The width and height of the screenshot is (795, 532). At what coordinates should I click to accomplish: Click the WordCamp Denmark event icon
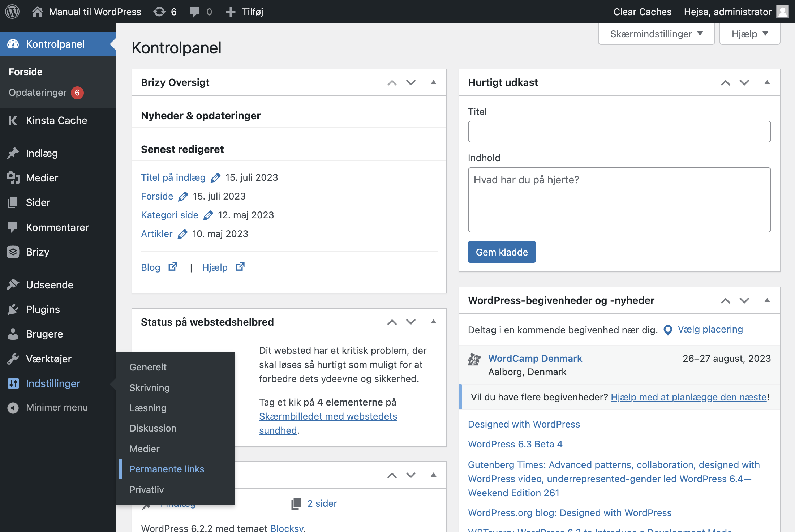(x=474, y=360)
